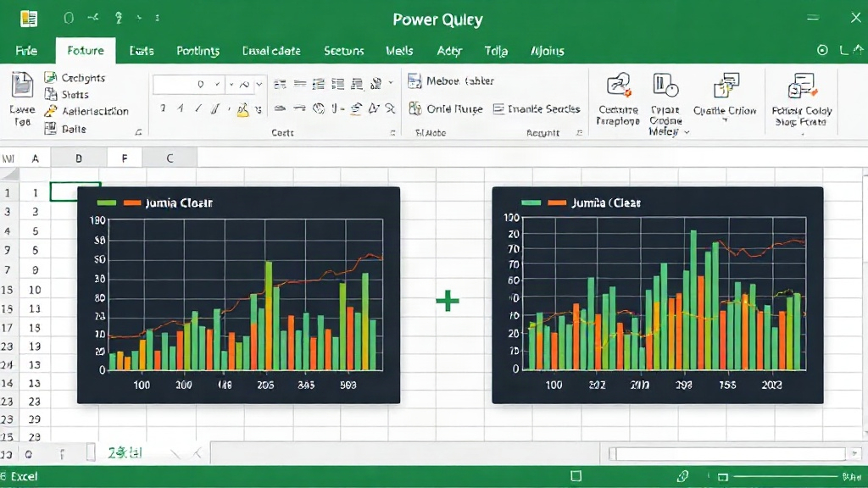The height and width of the screenshot is (488, 868).
Task: Click the Baite icon in the ribbon
Action: coord(50,129)
